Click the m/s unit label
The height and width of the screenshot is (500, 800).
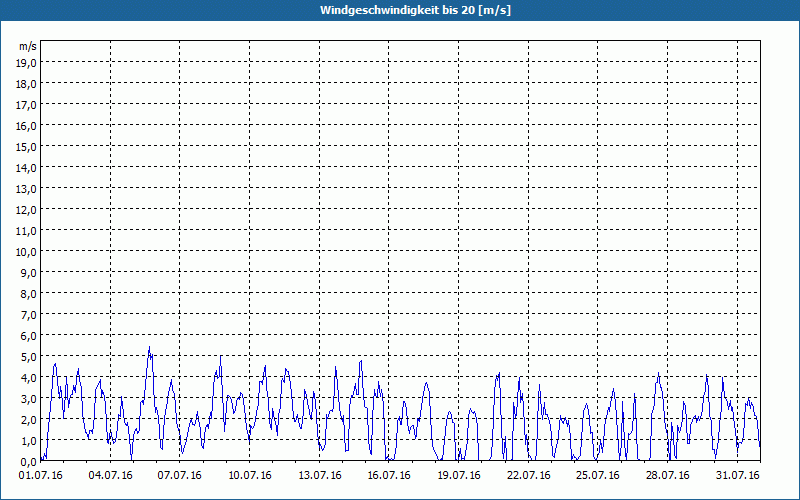[28, 46]
